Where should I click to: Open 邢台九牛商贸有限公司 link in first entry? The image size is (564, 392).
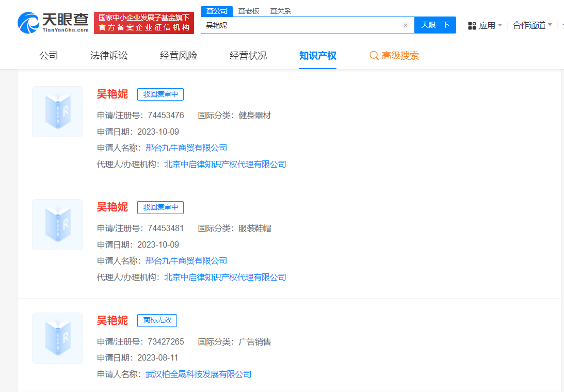pyautogui.click(x=186, y=148)
